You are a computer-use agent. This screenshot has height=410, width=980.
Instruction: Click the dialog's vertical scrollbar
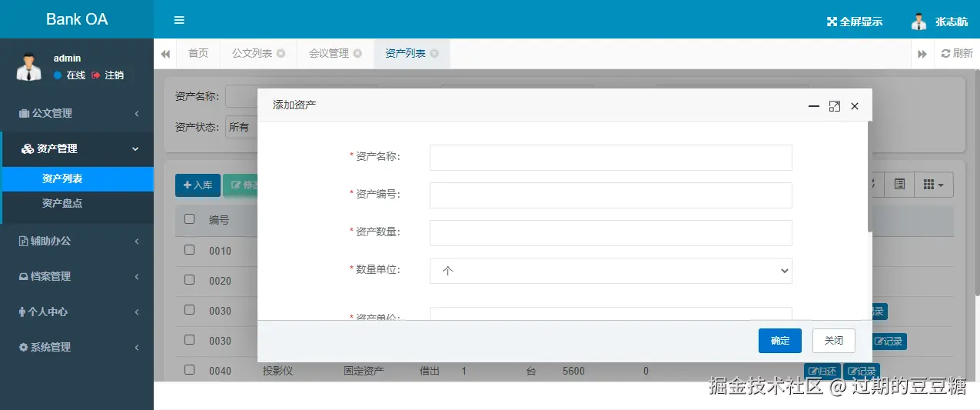tap(869, 177)
